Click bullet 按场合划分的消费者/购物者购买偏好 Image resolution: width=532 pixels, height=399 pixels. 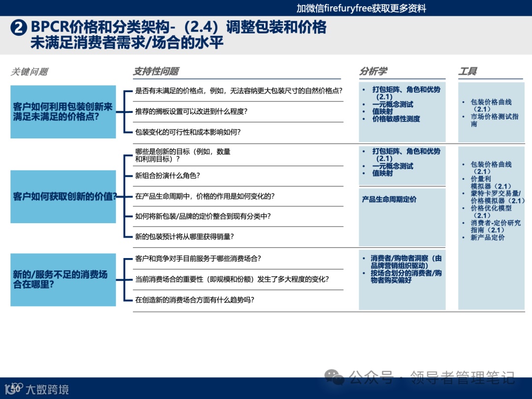coord(406,276)
